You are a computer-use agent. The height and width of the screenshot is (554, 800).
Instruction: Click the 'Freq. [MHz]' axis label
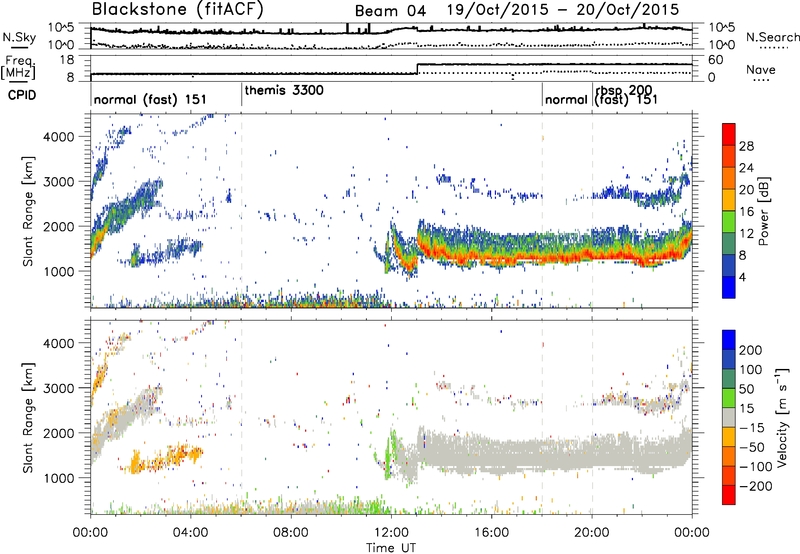click(18, 68)
